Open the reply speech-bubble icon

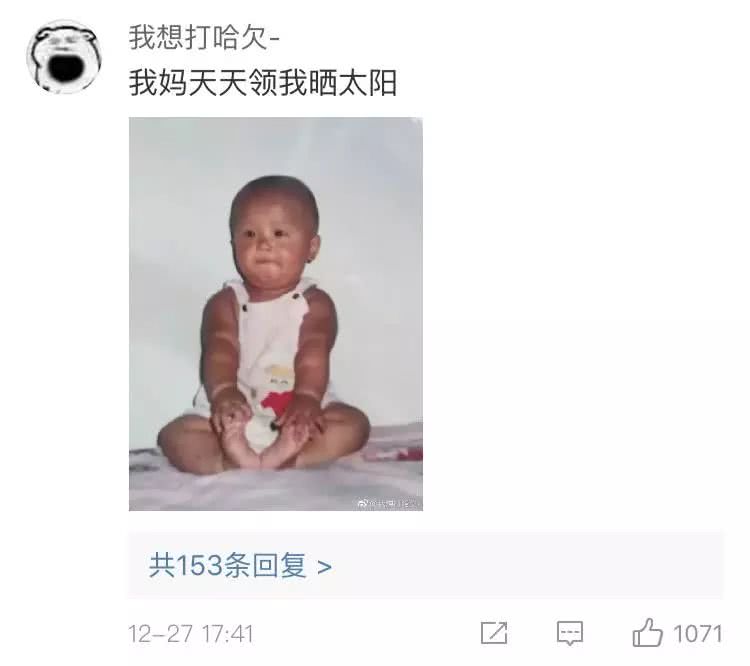(x=570, y=633)
